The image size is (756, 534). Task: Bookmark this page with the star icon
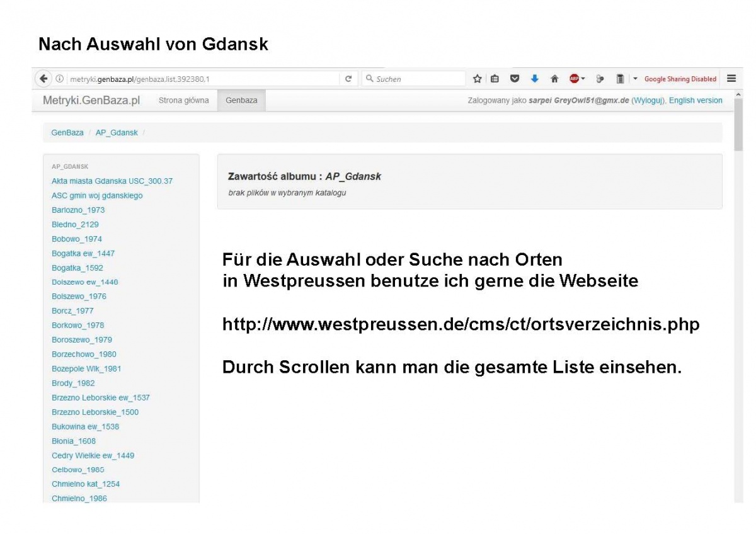[x=478, y=79]
